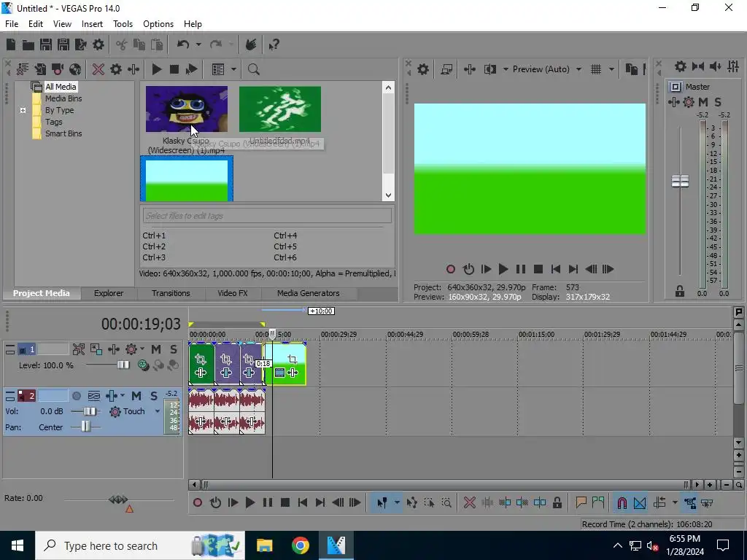Open a project using the folder icon
The height and width of the screenshot is (560, 747).
point(28,44)
